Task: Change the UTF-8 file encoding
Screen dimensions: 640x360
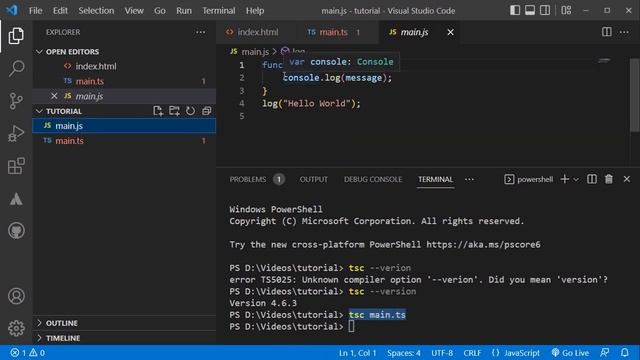Action: tap(442, 353)
